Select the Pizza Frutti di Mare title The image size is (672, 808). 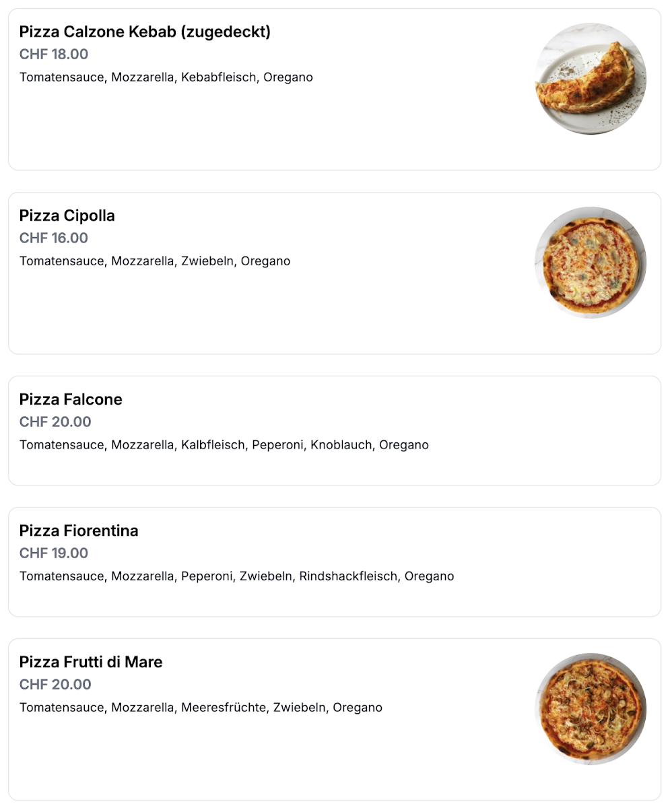[x=91, y=662]
